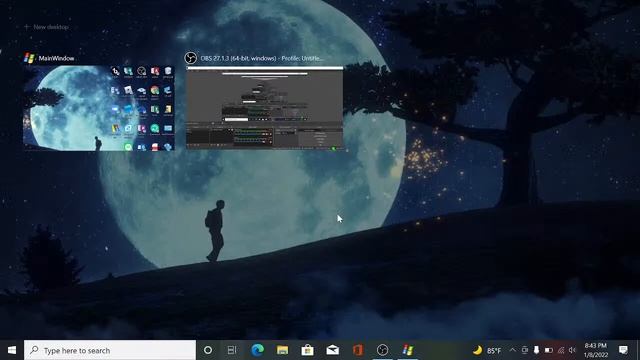Click the Type here to search box
This screenshot has width=640, height=360.
pos(110,350)
